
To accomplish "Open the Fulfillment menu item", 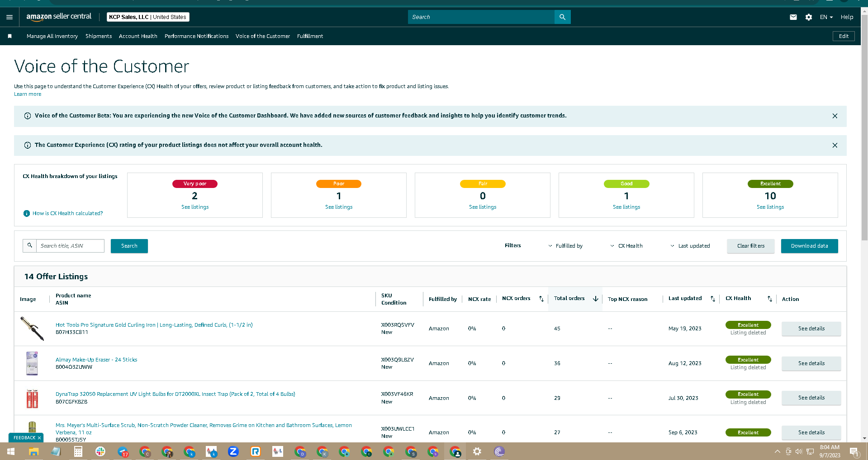I will tap(310, 36).
